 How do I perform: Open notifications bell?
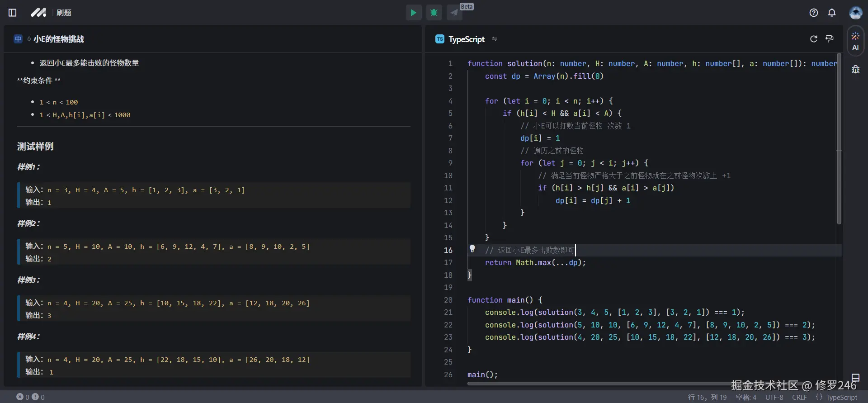[832, 13]
